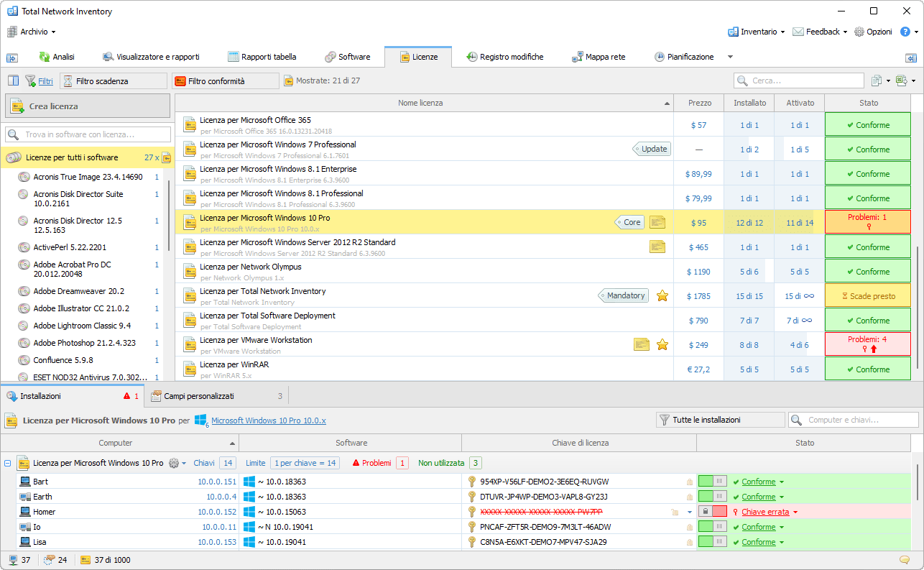Open the Microsoft Windows 10 Pro 10.0.x link

point(268,420)
